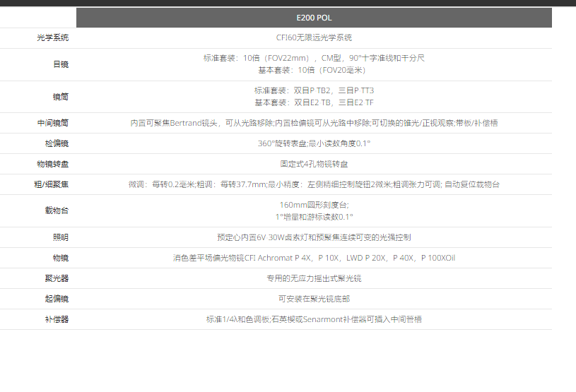Click the 中间镜筒 row label

52,123
